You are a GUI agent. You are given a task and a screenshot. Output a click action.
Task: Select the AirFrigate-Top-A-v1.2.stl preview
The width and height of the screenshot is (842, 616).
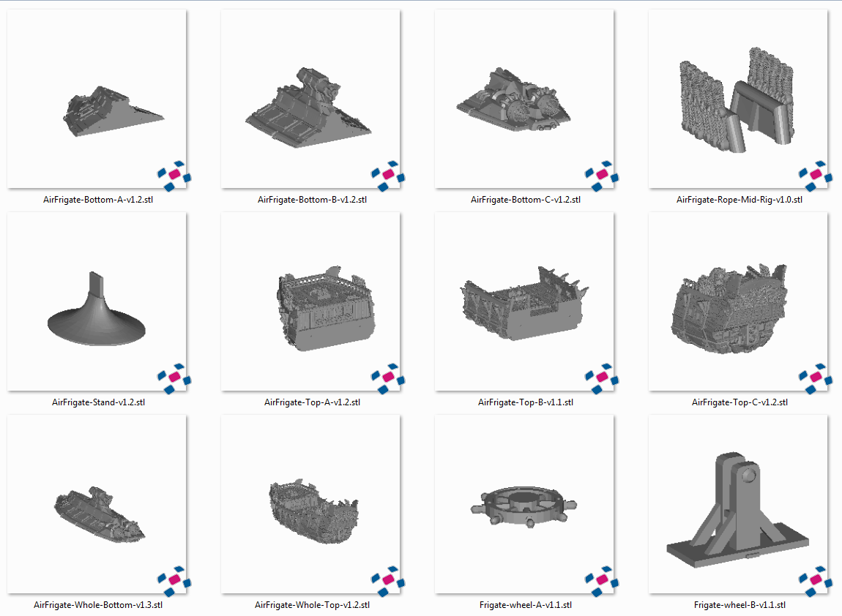[x=310, y=301]
